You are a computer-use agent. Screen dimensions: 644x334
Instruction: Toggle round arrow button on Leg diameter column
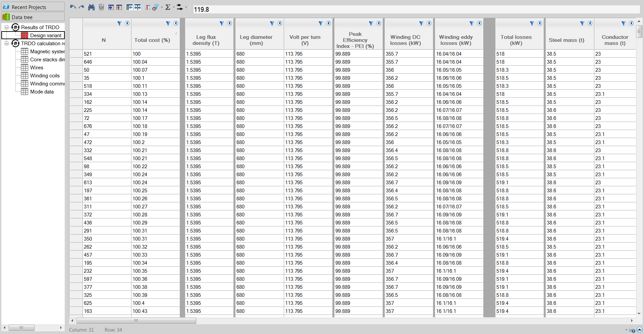tap(280, 23)
